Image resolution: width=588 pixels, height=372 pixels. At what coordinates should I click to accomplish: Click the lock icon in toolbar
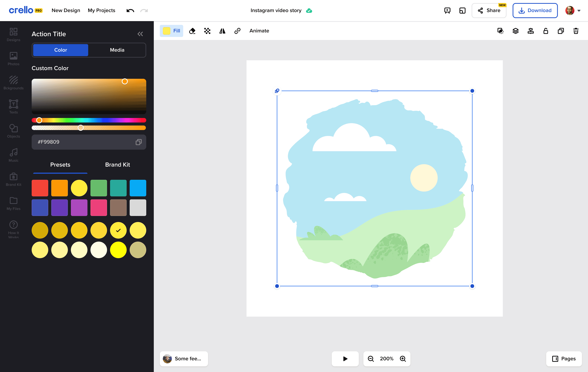point(546,31)
